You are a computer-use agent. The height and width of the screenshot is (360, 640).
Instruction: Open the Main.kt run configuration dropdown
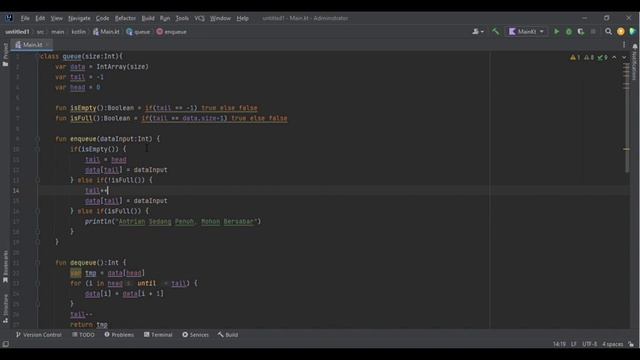point(526,31)
